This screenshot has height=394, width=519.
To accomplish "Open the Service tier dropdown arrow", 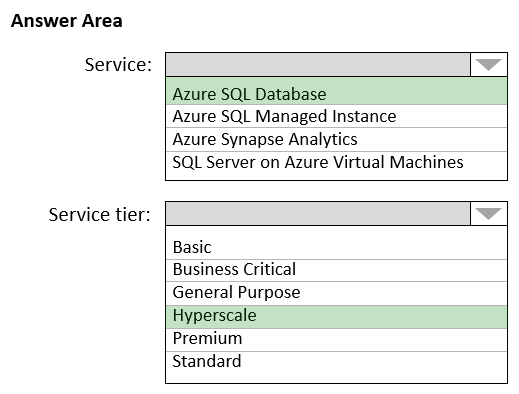I will click(x=489, y=213).
